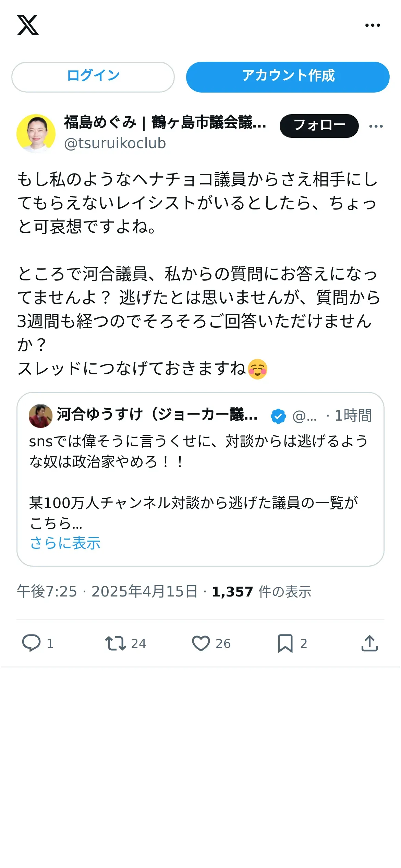Open the tweet's three-dot options menu

376,126
